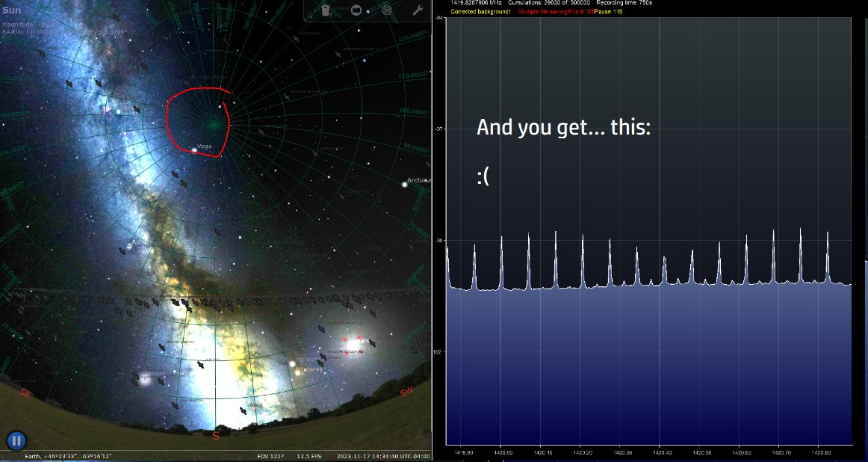The height and width of the screenshot is (462, 868).
Task: Click the date and time 2023-11-17 readout
Action: coord(383,457)
